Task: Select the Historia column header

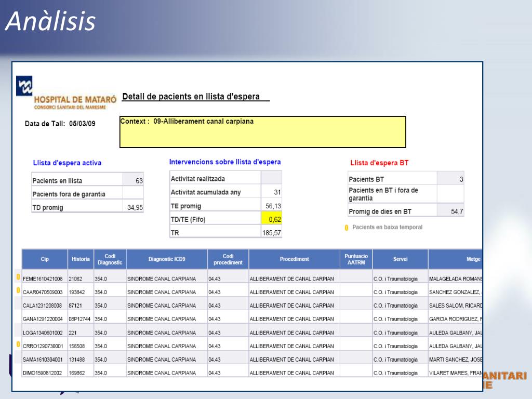Action: point(81,259)
